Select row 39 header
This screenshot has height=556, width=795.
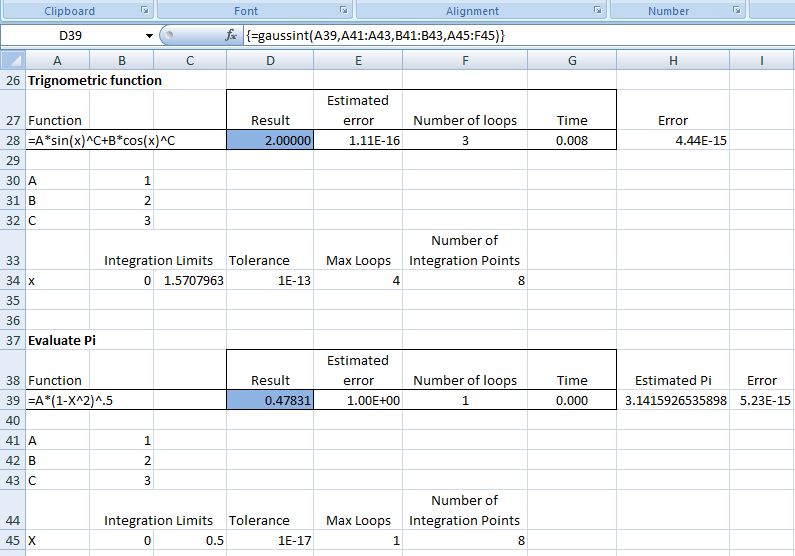tap(12, 400)
